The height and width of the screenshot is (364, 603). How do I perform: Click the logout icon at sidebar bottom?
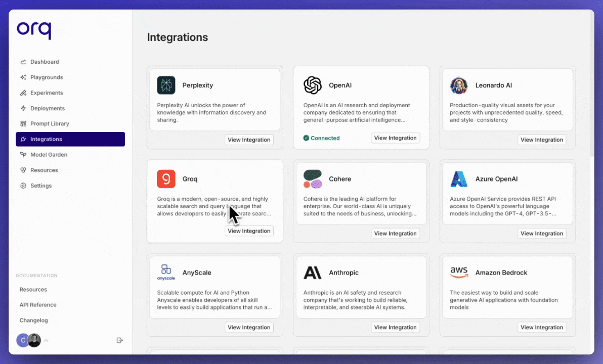tap(119, 340)
